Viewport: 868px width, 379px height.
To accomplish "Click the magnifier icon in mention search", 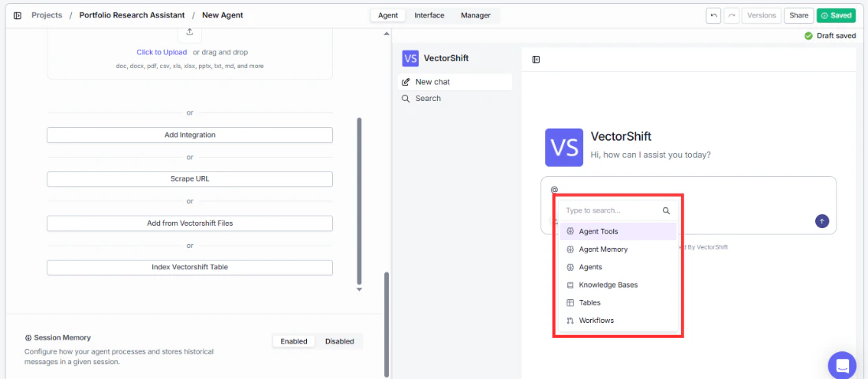I will point(666,211).
